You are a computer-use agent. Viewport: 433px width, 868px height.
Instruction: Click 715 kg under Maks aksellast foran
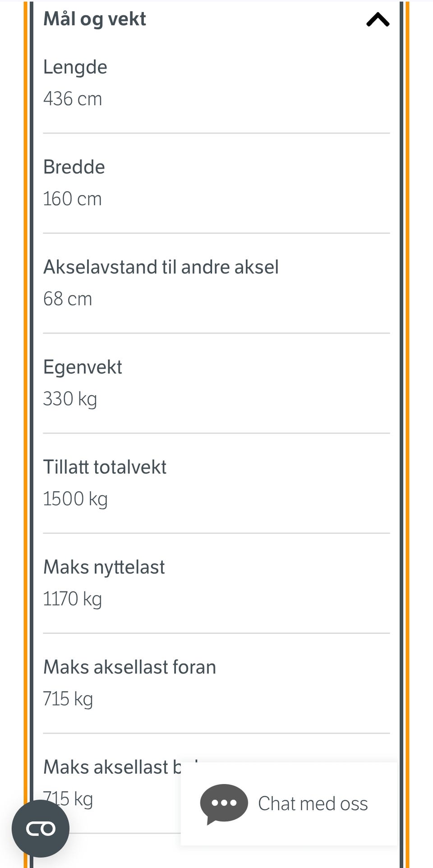tap(68, 699)
